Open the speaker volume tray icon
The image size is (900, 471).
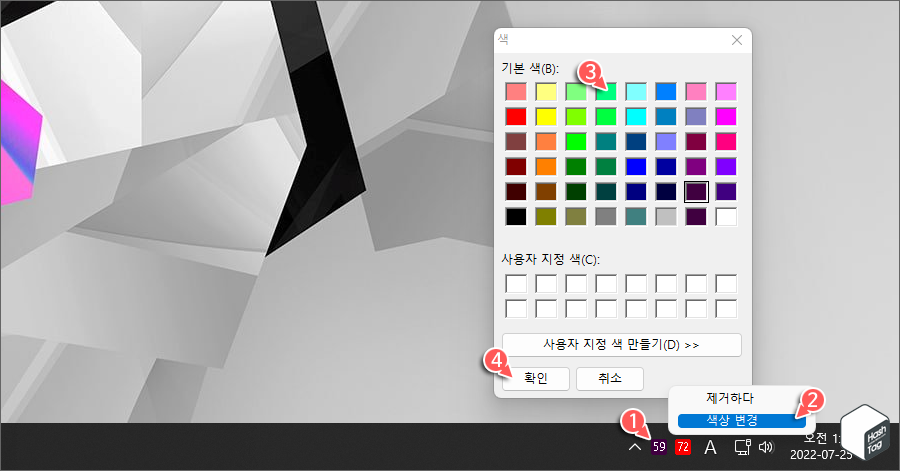[766, 447]
